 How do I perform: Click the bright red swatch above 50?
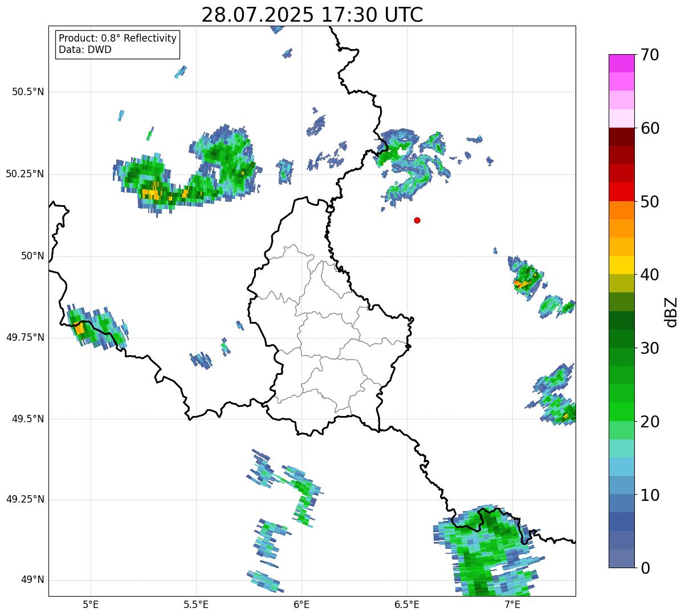(622, 191)
